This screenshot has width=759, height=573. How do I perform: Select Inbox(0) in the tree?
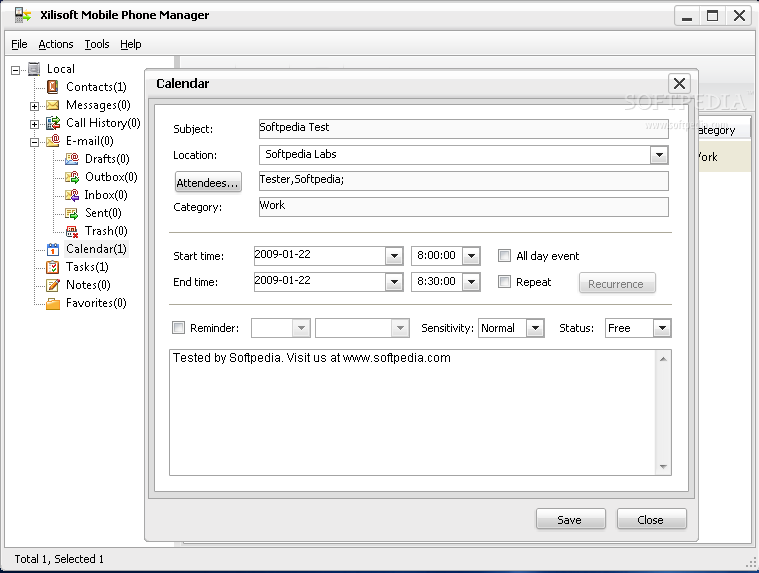pos(106,195)
